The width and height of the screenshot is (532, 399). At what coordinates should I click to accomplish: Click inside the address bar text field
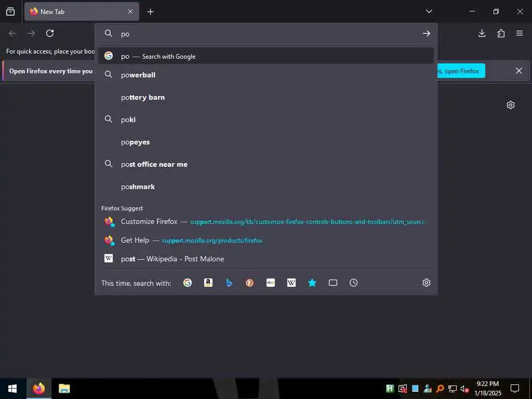point(268,34)
